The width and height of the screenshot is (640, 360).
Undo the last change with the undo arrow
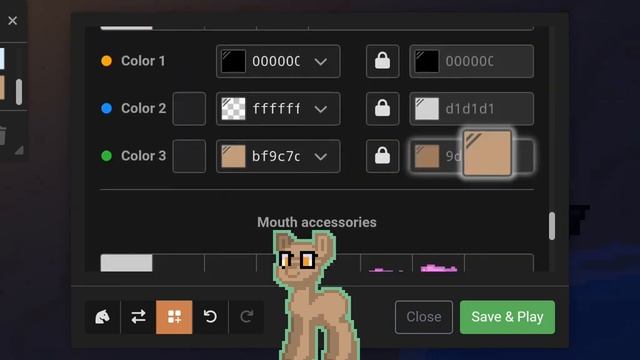210,317
